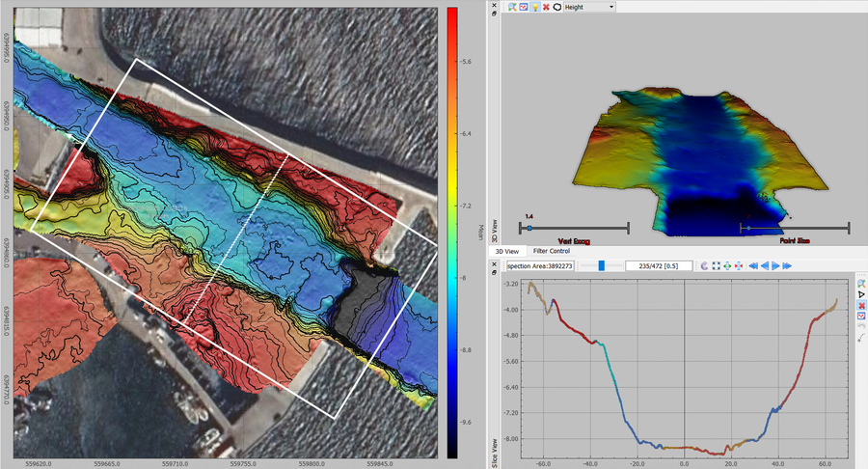Viewport: 868px width, 469px height.
Task: Select the 3D View tab
Action: 508,251
